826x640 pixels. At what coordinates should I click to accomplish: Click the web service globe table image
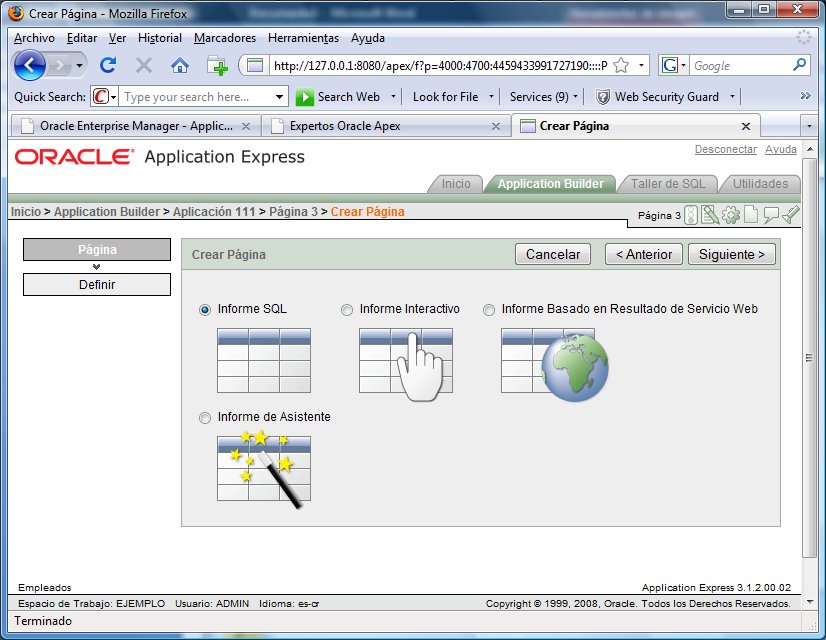(555, 365)
